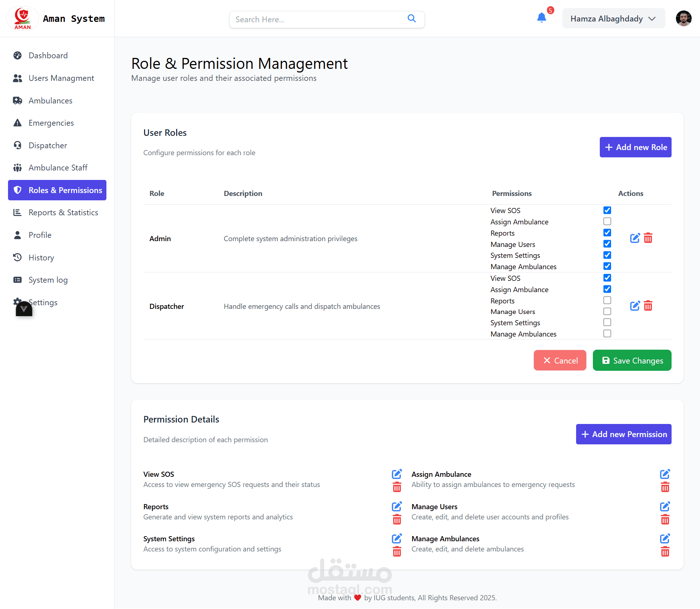
Task: Delete the System Settings permission
Action: pos(397,552)
